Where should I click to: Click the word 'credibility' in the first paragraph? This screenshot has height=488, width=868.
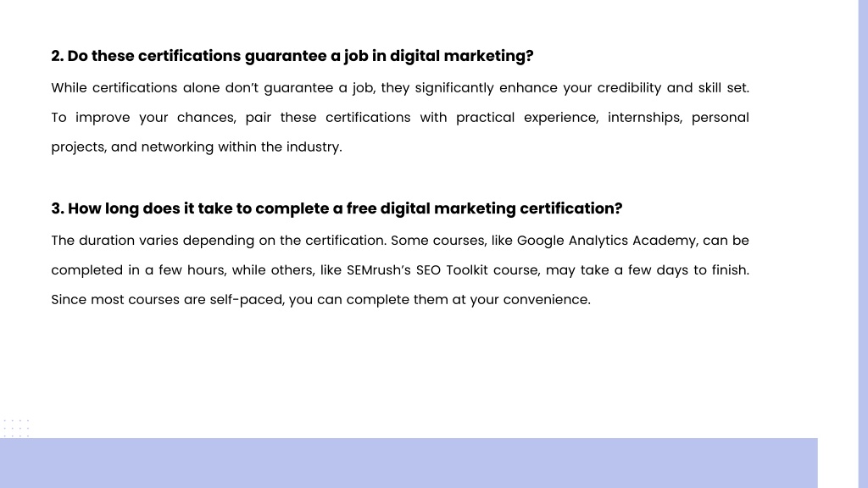(x=629, y=88)
